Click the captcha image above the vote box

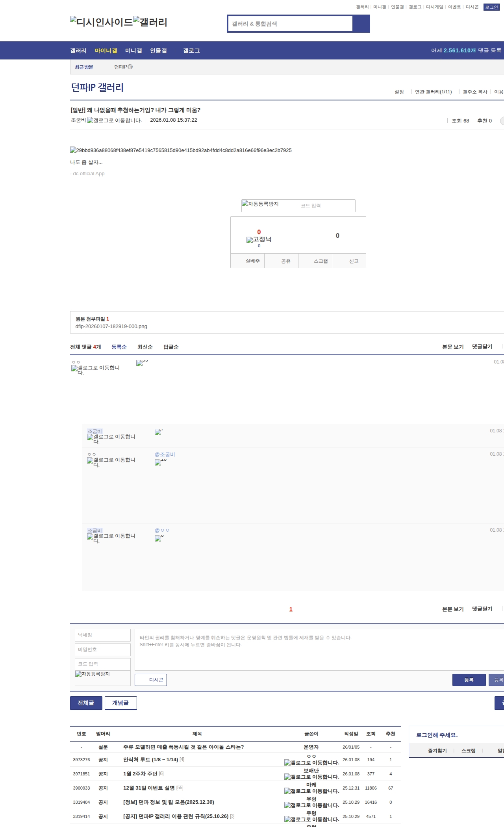click(260, 204)
